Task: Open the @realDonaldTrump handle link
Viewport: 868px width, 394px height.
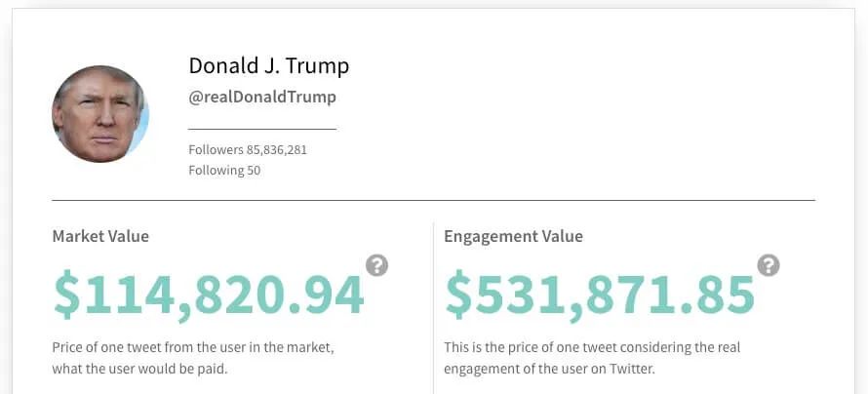Action: click(262, 97)
